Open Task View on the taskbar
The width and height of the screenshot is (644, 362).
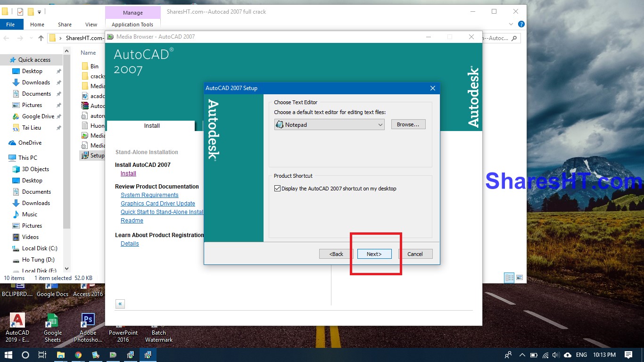42,355
